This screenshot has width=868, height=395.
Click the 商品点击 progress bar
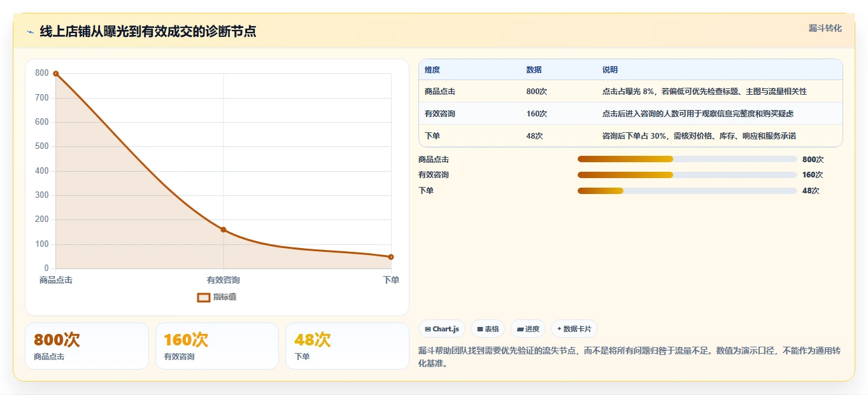687,159
